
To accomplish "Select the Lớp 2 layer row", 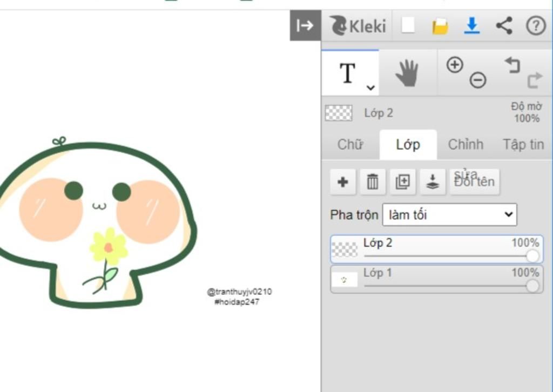I will pos(436,249).
